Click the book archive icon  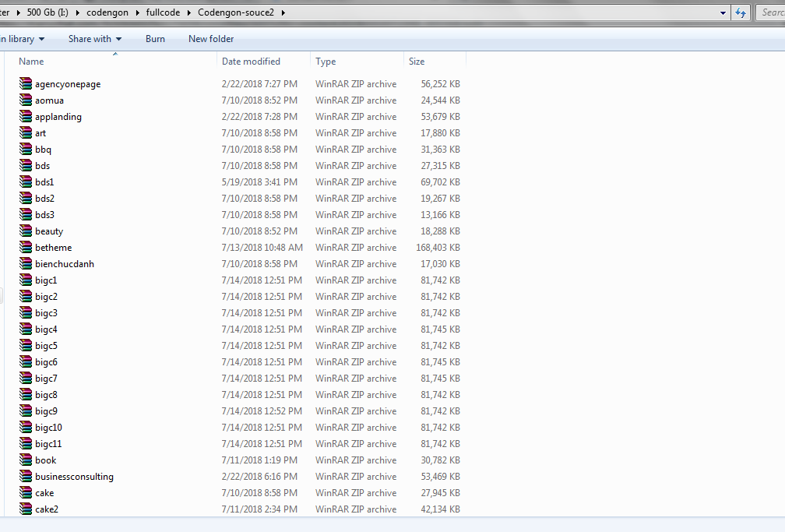click(x=26, y=460)
